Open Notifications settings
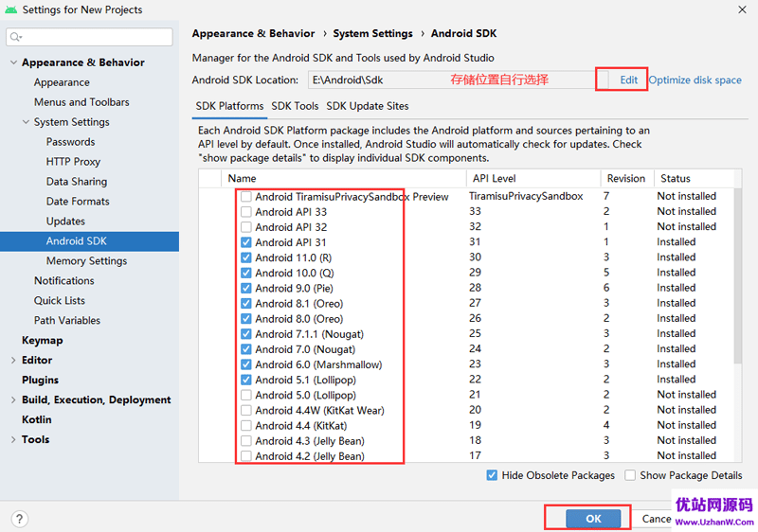The image size is (758, 532). tap(63, 281)
